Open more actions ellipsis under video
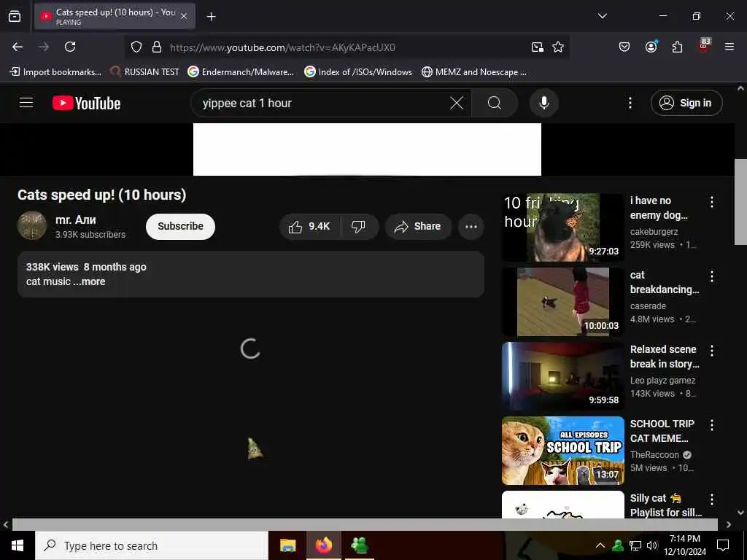 [x=471, y=227]
